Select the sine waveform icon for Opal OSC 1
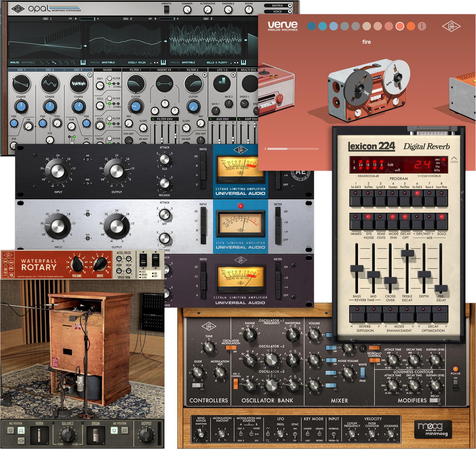This screenshot has width=476, height=449. pyautogui.click(x=42, y=62)
